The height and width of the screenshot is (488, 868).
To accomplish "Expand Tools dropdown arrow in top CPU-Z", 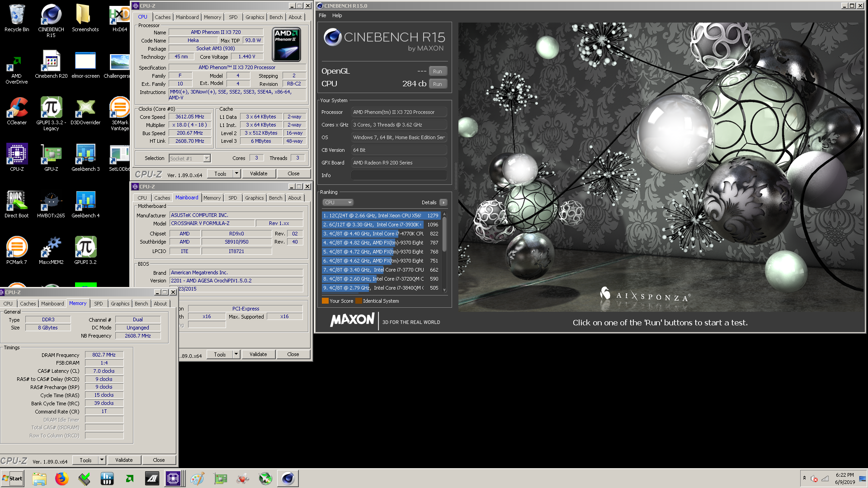I will coord(236,174).
